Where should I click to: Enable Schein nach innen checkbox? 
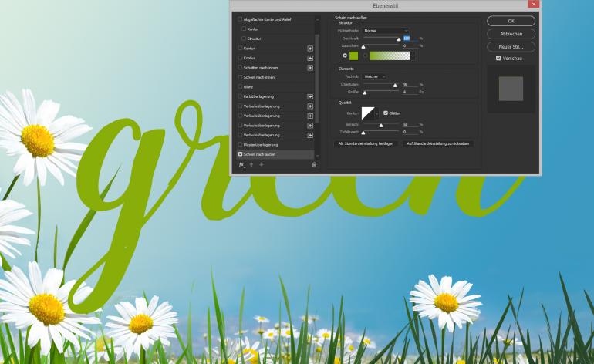click(240, 77)
